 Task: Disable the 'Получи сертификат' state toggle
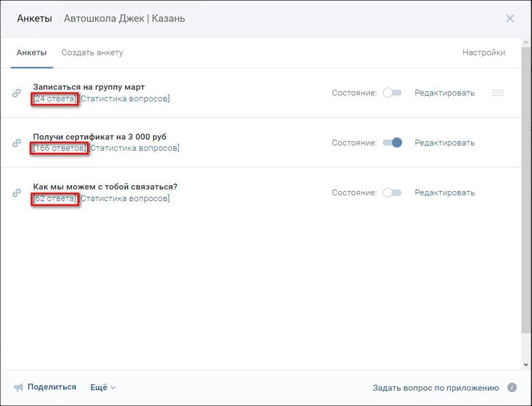(x=392, y=142)
